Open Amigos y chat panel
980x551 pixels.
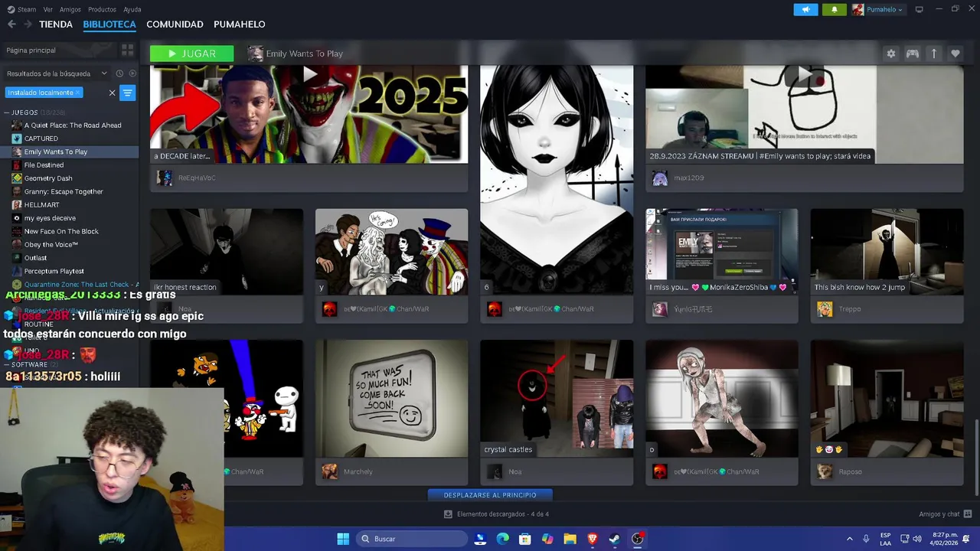pos(946,514)
